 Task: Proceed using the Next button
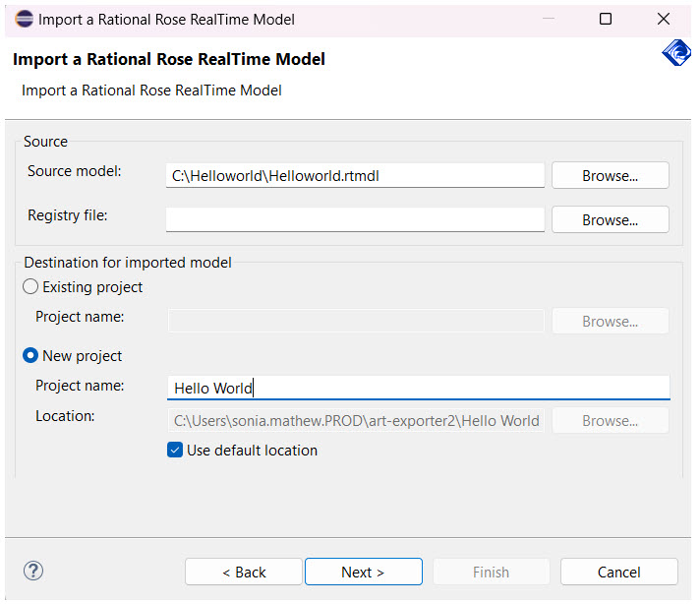[x=363, y=572]
